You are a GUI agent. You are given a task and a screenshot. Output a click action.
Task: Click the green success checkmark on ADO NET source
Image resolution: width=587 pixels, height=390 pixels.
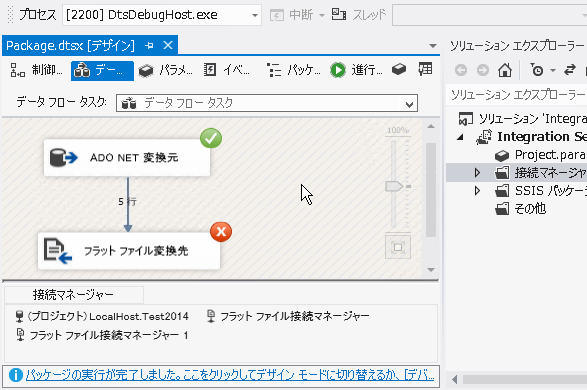[211, 138]
